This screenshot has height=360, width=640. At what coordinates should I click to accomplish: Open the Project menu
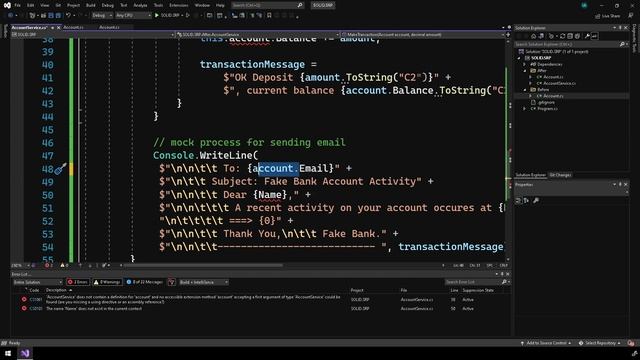point(73,5)
